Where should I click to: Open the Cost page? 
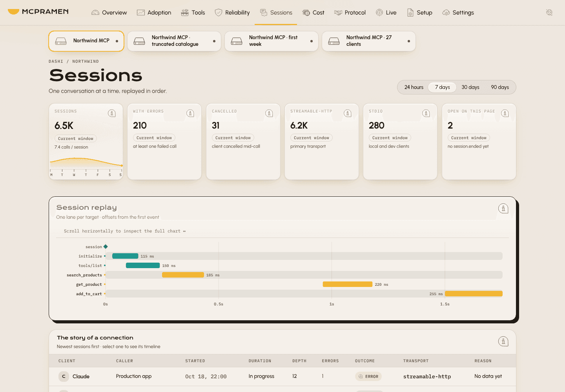click(x=313, y=13)
